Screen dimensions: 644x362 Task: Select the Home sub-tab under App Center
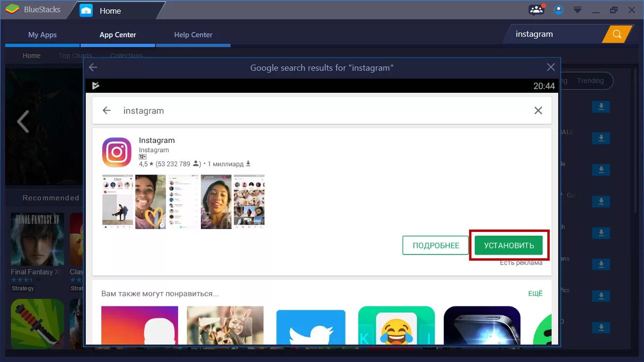coord(32,56)
